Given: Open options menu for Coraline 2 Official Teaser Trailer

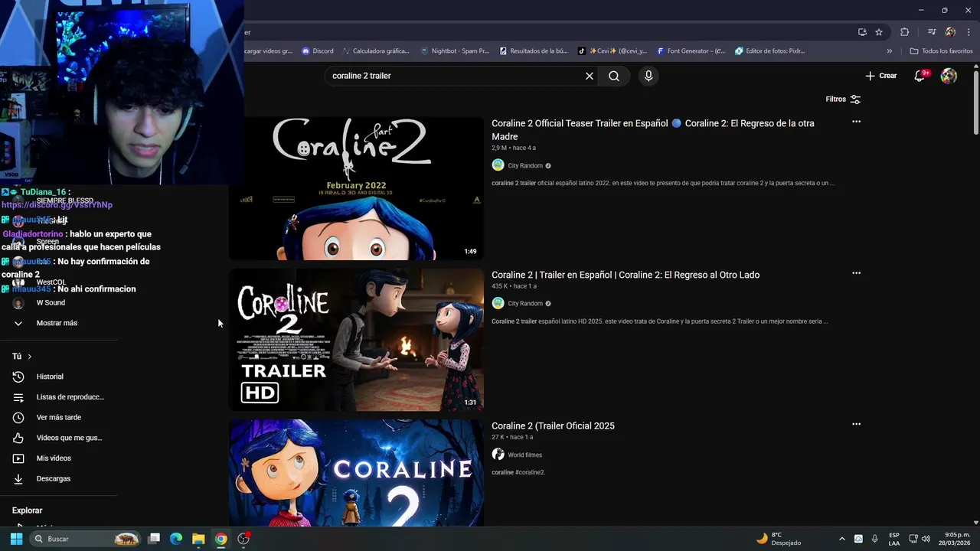Looking at the screenshot, I should (x=856, y=122).
